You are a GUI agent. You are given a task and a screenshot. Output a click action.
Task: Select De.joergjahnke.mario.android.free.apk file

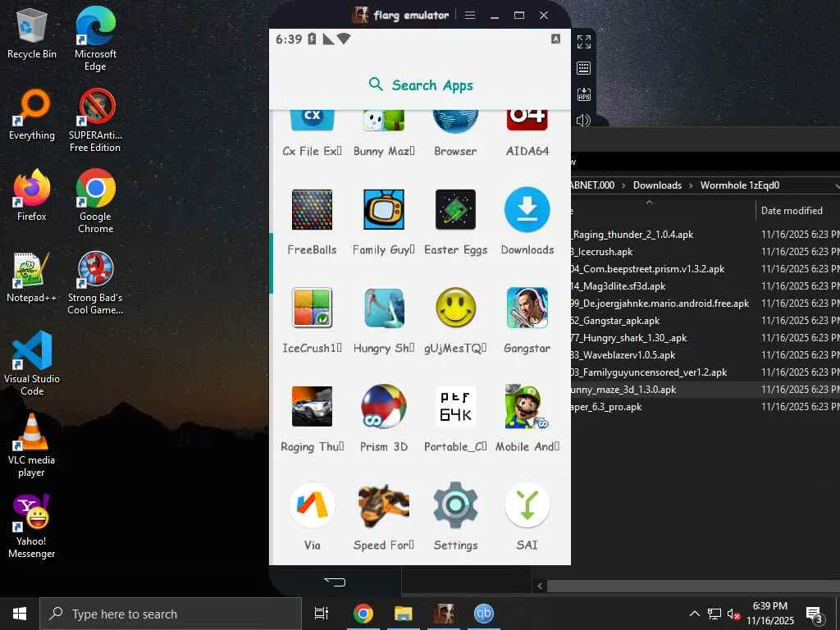click(x=660, y=304)
